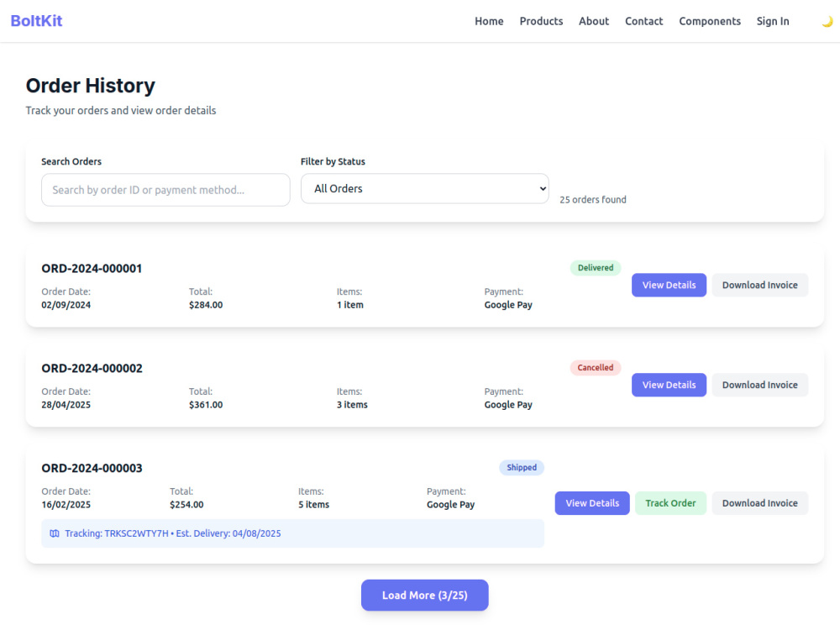Open the BoltKit logo link

[36, 21]
